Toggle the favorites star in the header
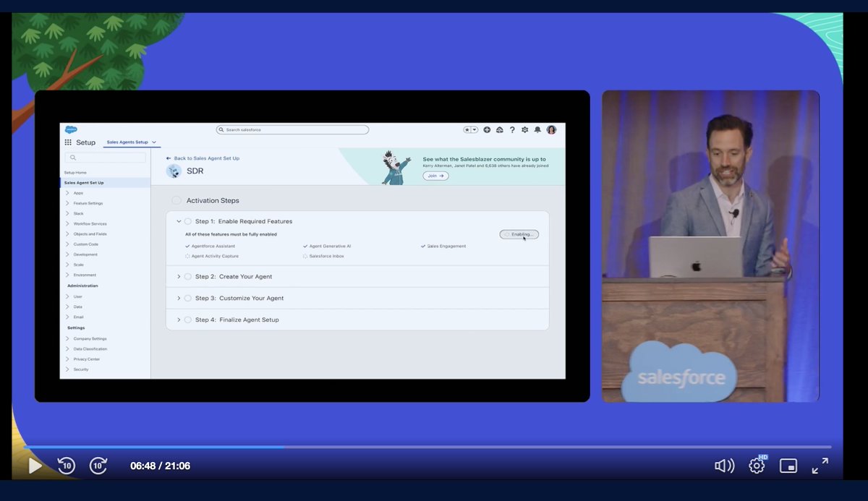 [x=467, y=129]
